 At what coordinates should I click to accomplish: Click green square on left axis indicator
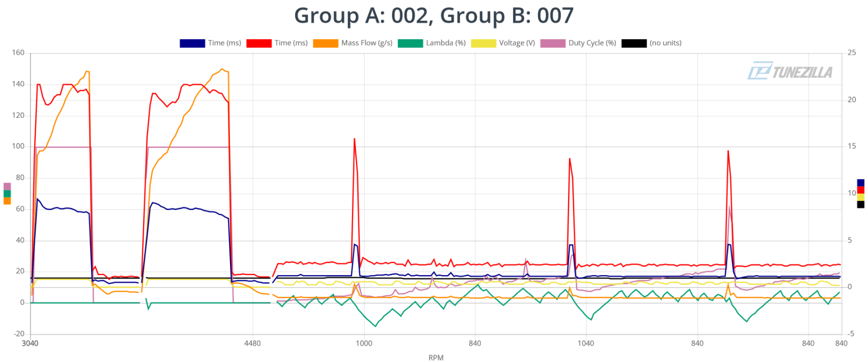tap(7, 194)
